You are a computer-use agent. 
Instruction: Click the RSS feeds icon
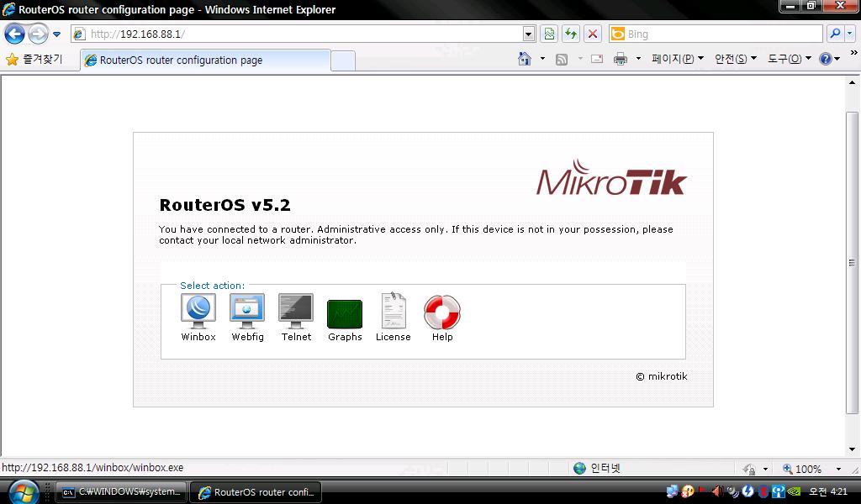562,60
